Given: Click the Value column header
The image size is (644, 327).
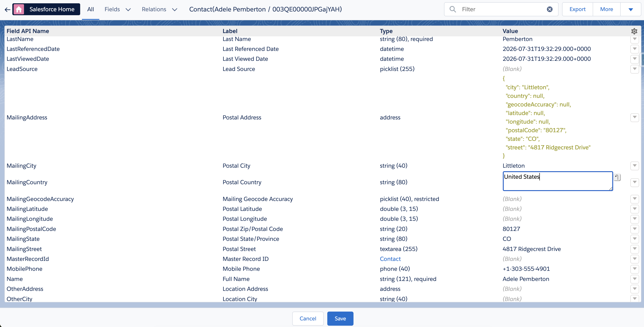Looking at the screenshot, I should (x=510, y=31).
